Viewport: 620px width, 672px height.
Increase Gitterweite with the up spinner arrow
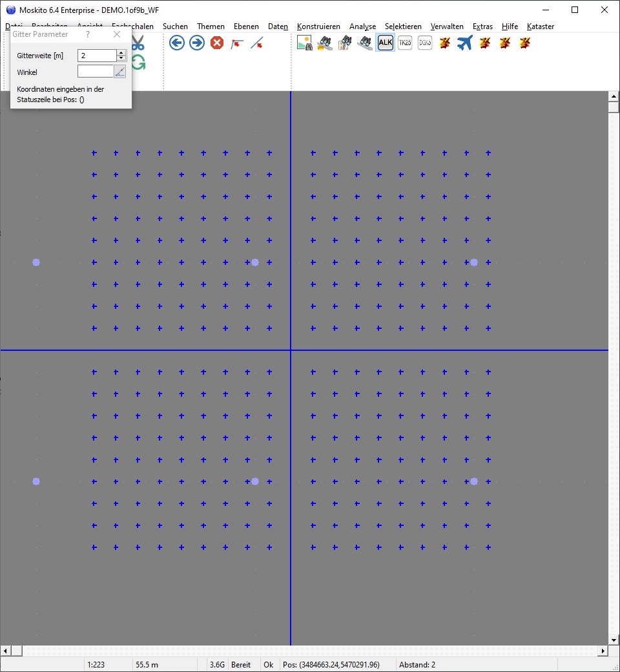tap(121, 53)
